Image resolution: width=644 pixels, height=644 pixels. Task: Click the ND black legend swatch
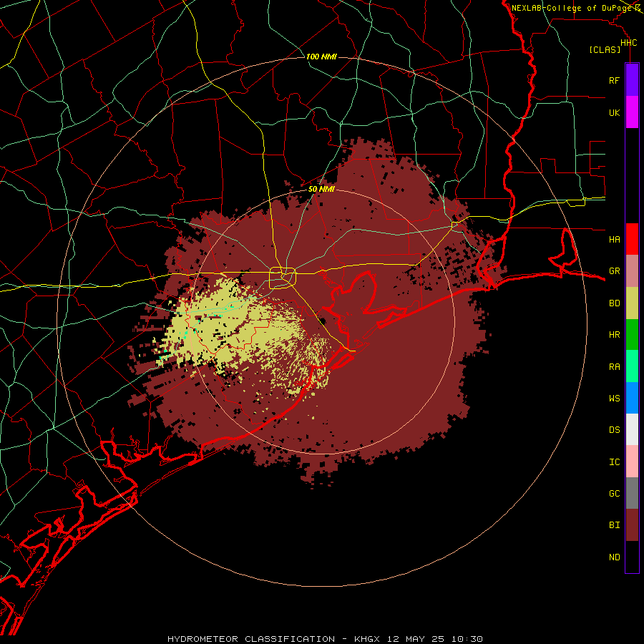pos(632,557)
